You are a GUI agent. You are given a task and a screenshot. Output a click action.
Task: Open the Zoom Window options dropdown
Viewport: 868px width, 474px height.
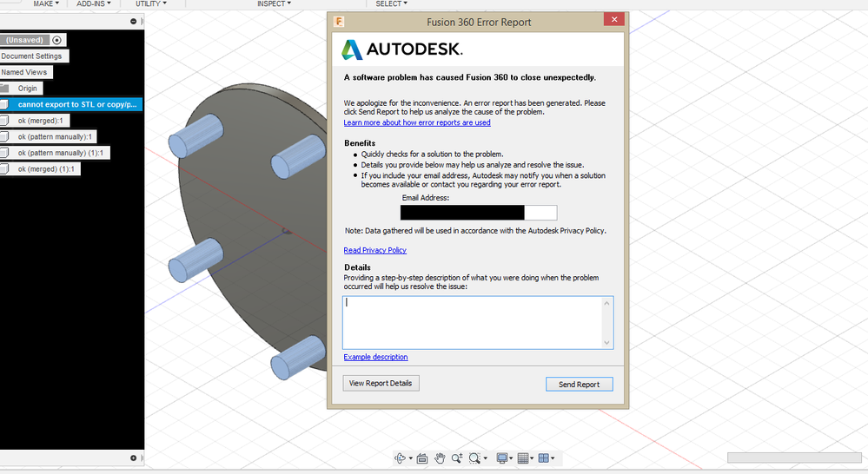pyautogui.click(x=486, y=458)
